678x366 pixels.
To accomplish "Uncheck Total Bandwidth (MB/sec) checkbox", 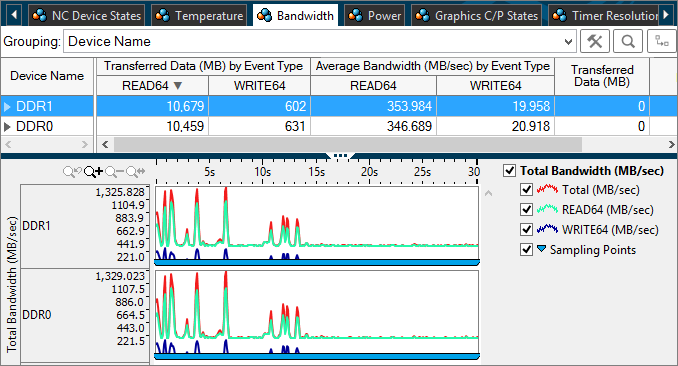I will pyautogui.click(x=509, y=170).
